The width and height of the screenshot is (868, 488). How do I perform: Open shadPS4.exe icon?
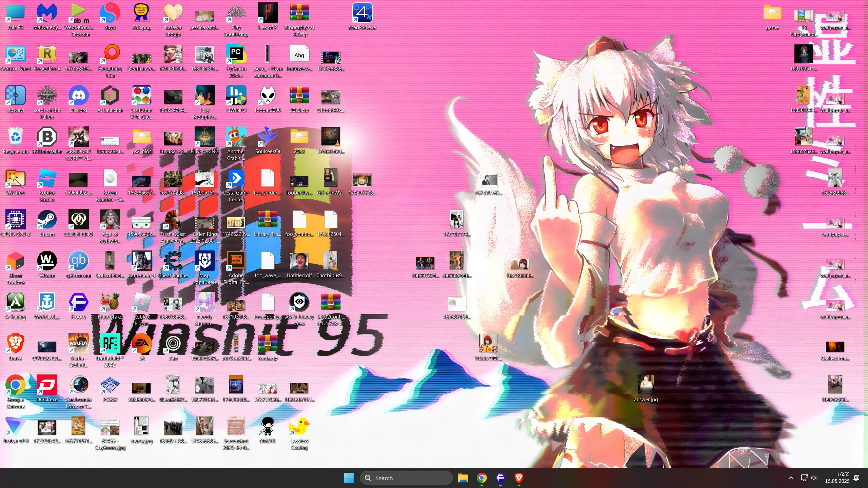pyautogui.click(x=362, y=17)
